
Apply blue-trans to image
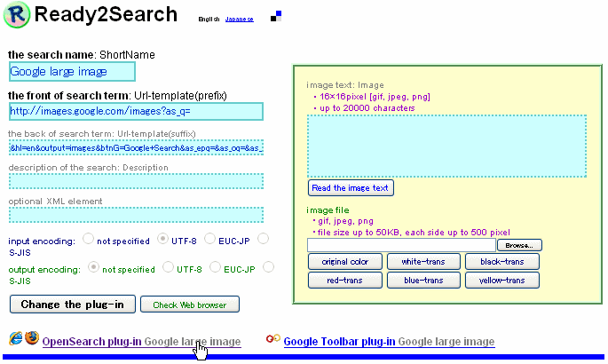click(x=423, y=281)
